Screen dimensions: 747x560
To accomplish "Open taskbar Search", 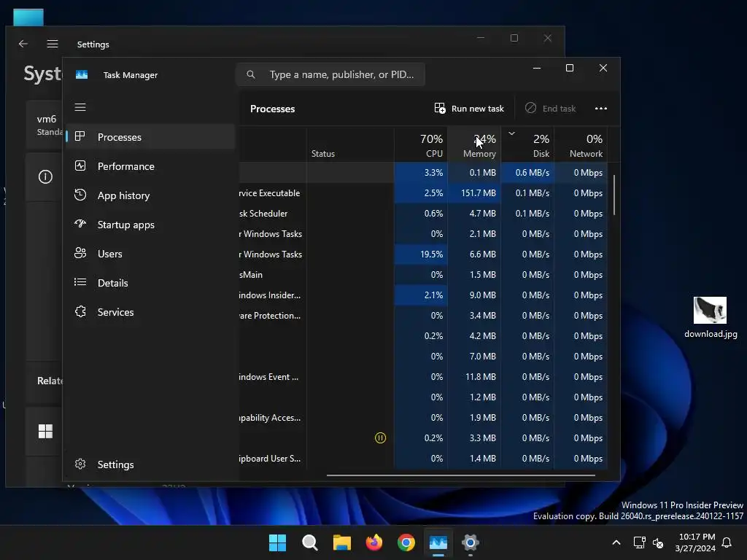I will coord(309,542).
